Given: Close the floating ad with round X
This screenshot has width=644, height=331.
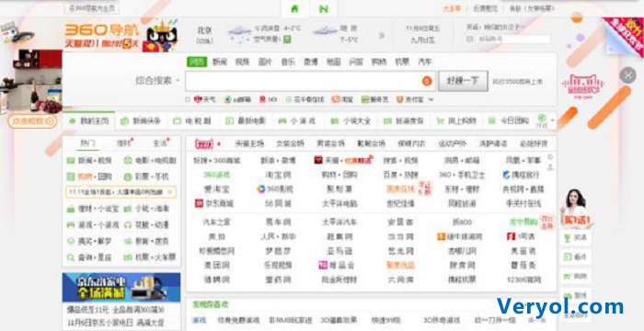Looking at the screenshot, I should click(627, 75).
